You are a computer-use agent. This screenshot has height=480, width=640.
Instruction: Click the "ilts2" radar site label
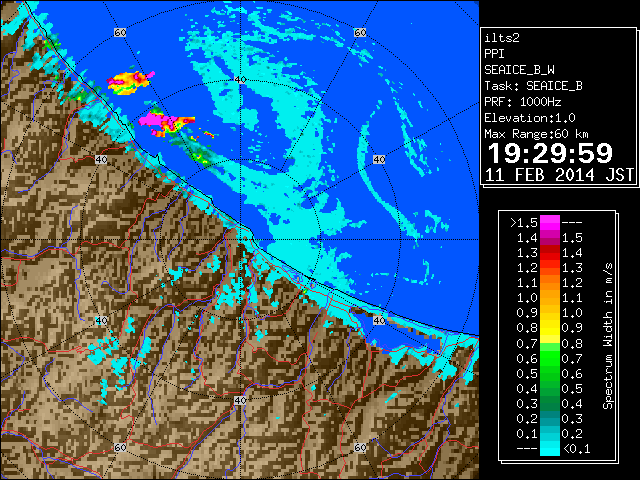(502, 38)
